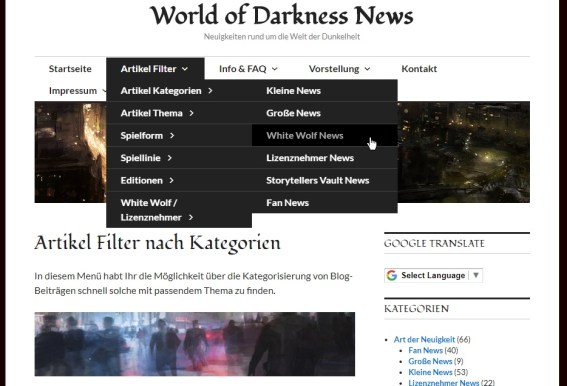Click the Artikel Filter nach Kategorien heading
The image size is (567, 386).
(157, 243)
